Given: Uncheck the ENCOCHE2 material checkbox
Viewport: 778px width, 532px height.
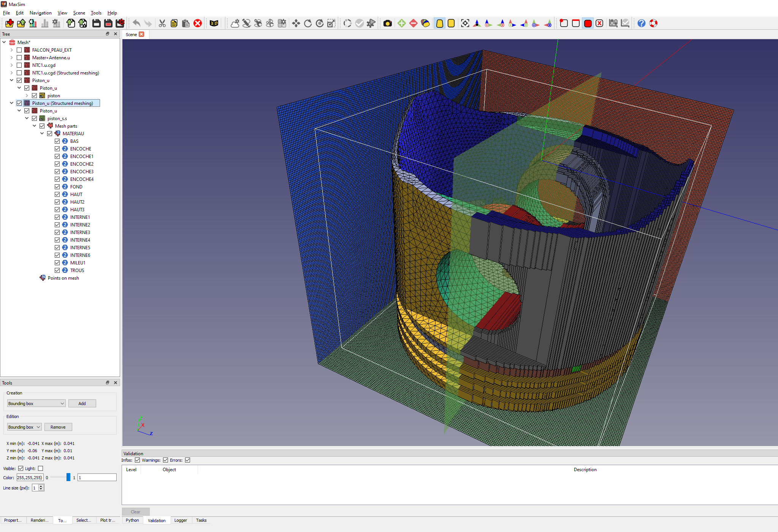Looking at the screenshot, I should tap(57, 164).
